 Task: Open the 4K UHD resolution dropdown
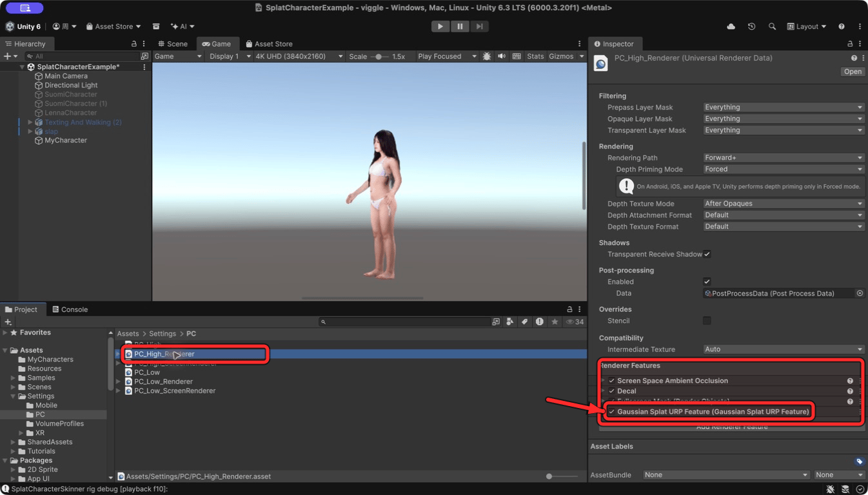(x=299, y=57)
